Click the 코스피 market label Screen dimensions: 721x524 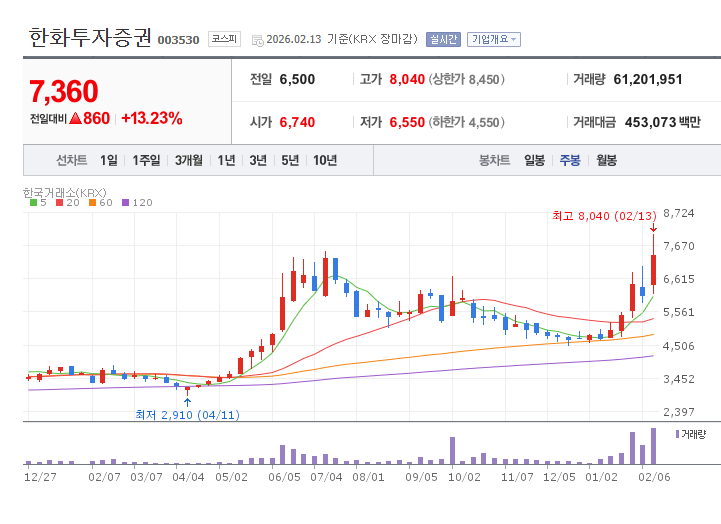(x=224, y=39)
